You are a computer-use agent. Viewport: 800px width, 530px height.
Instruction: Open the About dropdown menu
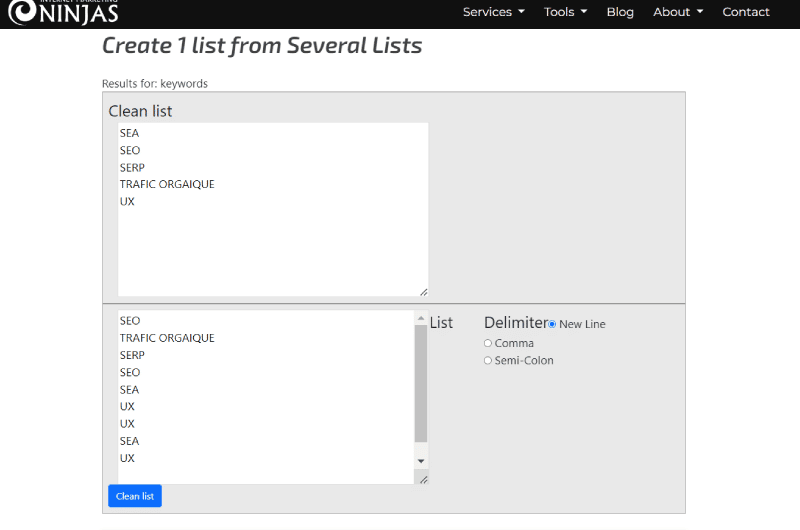[678, 12]
